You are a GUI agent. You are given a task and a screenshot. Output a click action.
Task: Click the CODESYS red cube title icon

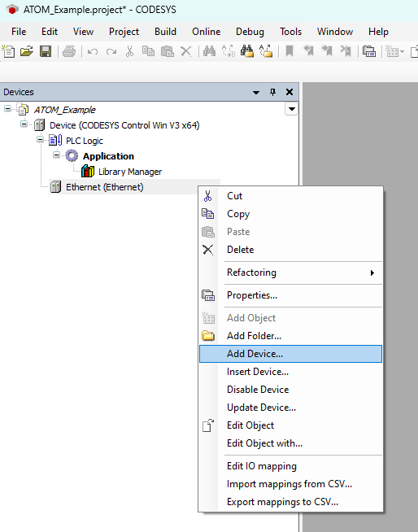[12, 10]
